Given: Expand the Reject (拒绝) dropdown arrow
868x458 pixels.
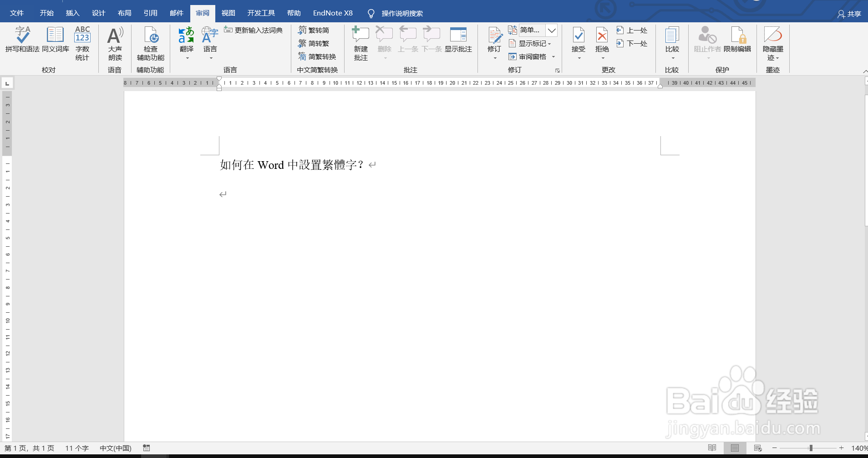Looking at the screenshot, I should (x=603, y=58).
